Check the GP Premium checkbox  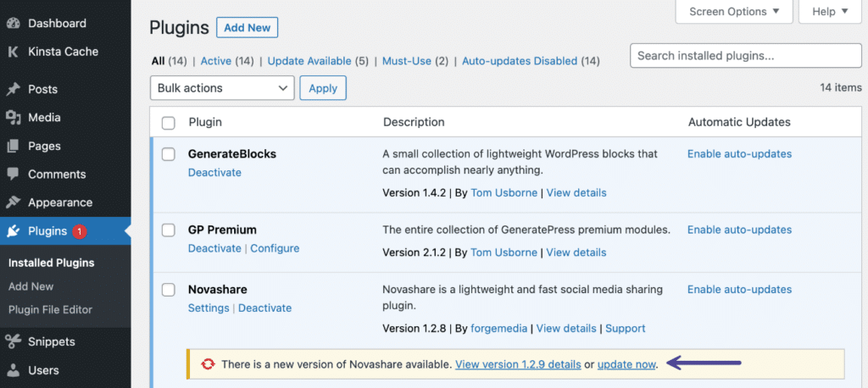(169, 230)
